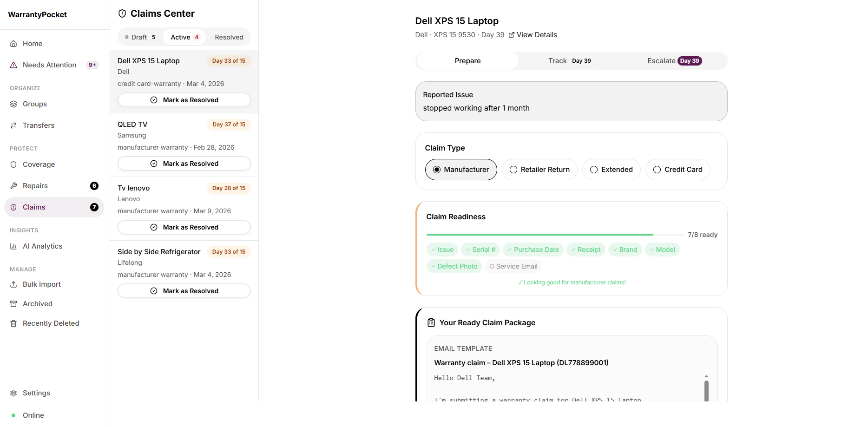The width and height of the screenshot is (868, 427).
Task: Click checkmark icon in QLED TV Mark as Resolved
Action: click(x=154, y=164)
